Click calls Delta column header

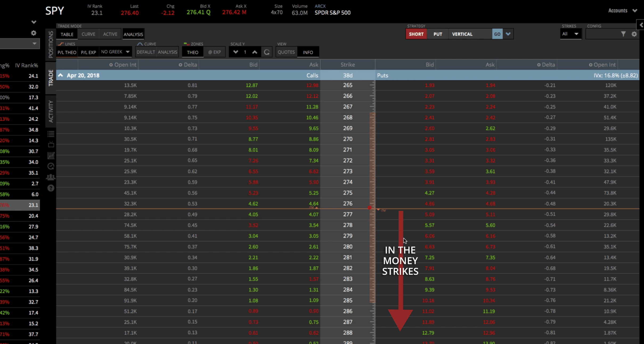pyautogui.click(x=188, y=65)
